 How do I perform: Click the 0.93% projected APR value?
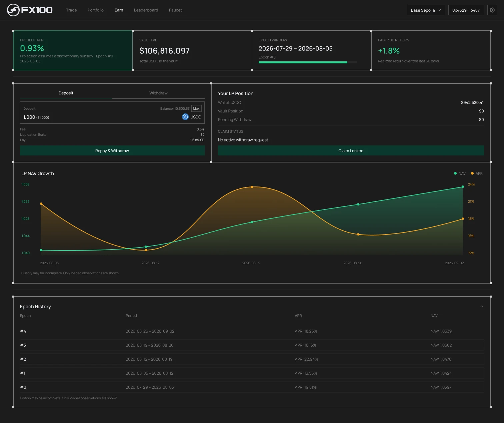(x=32, y=48)
